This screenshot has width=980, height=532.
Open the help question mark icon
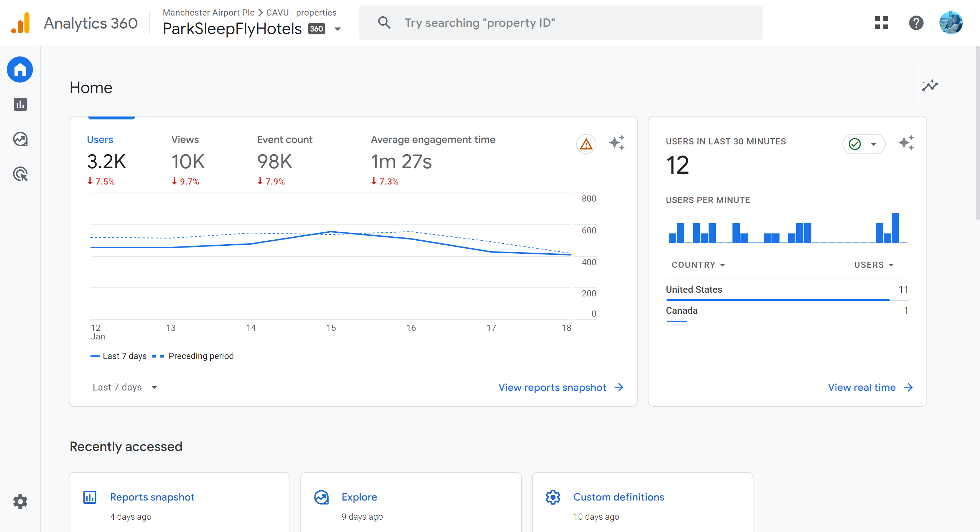916,23
